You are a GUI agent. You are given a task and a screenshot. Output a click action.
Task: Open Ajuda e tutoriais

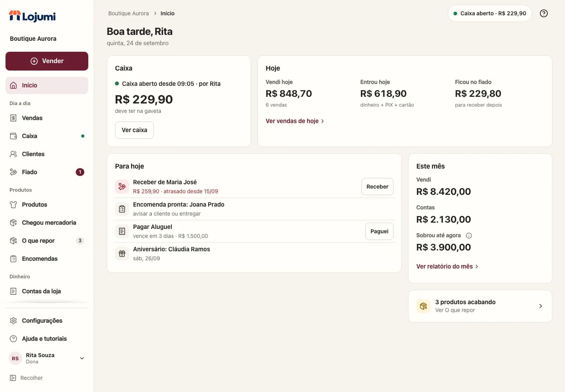[47, 339]
